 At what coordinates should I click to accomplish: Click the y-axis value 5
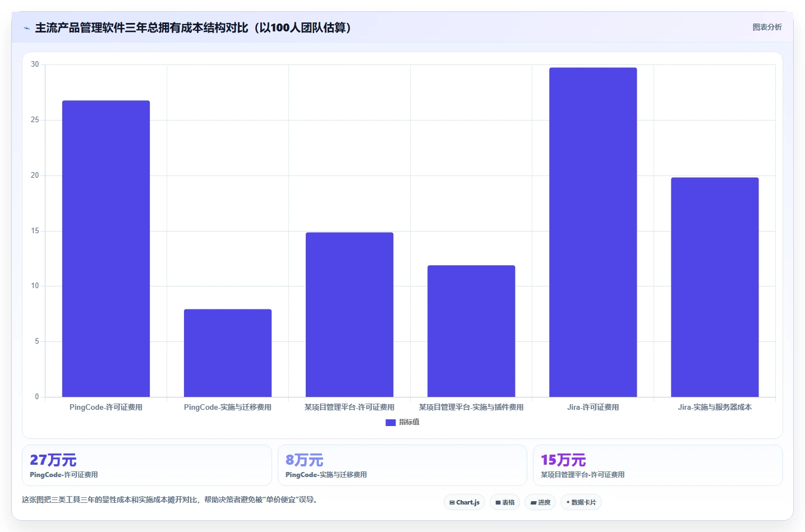click(37, 341)
